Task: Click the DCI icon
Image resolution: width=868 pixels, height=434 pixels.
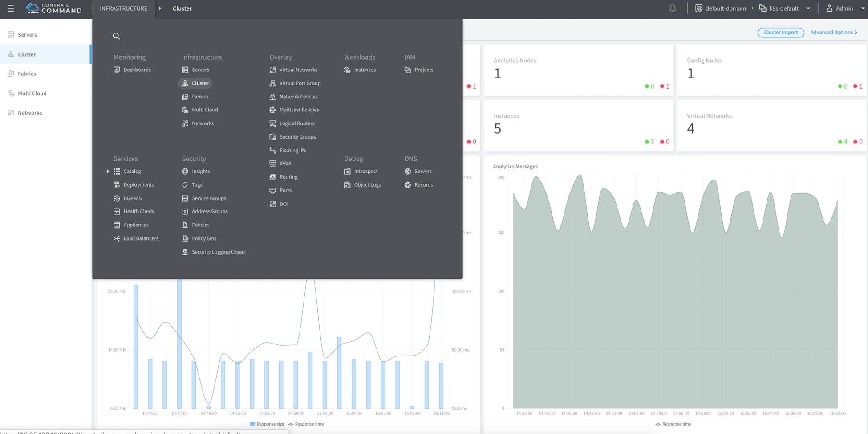Action: (x=272, y=204)
